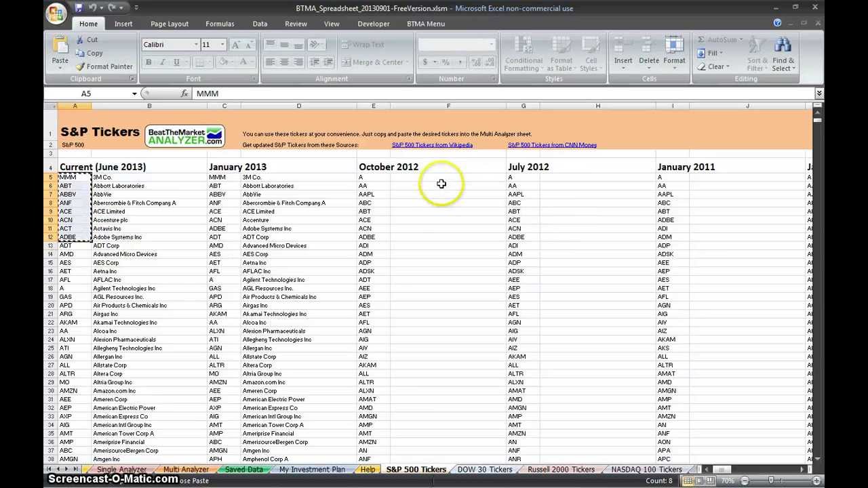Screen dimensions: 868x488
Task: Expand the Name Box dropdown
Action: [x=134, y=94]
